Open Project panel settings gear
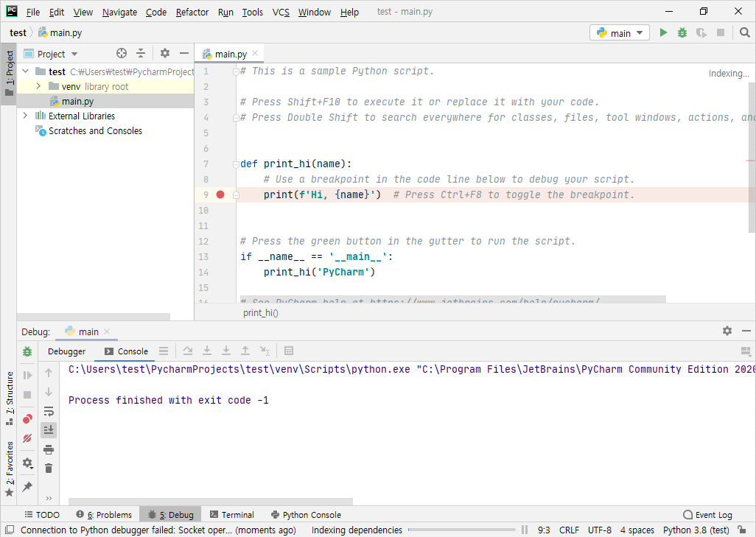756x537 pixels. click(165, 53)
